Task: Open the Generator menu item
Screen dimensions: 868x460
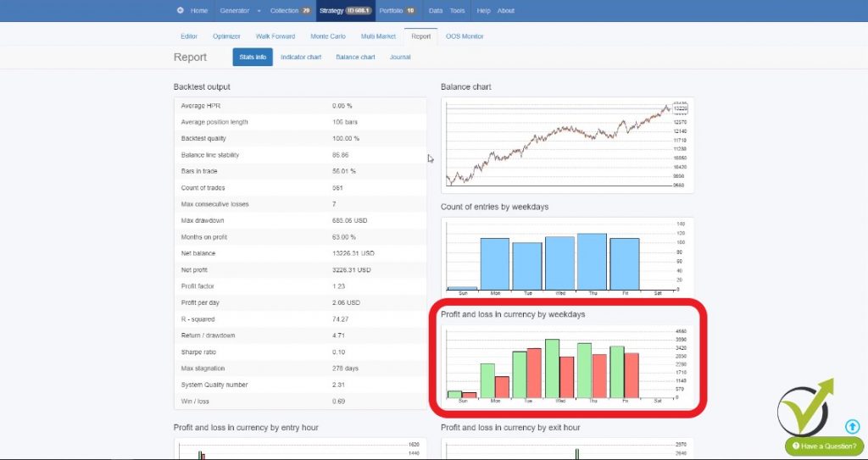Action: pos(234,10)
